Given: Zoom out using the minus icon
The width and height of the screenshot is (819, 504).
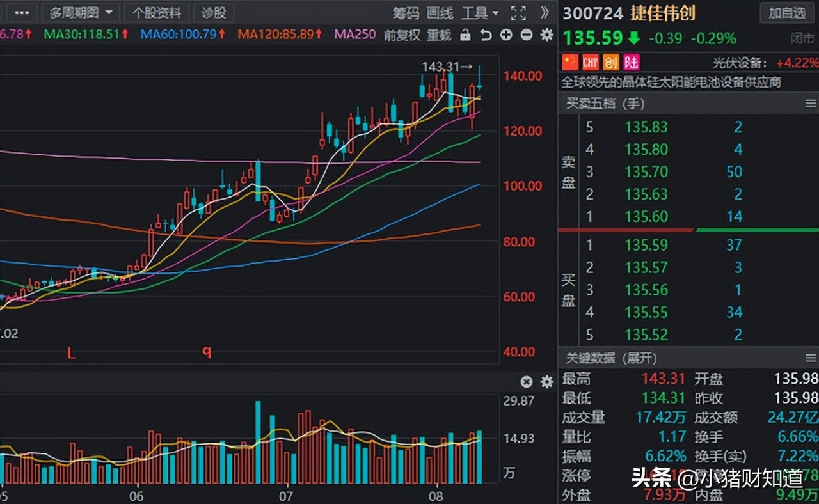Looking at the screenshot, I should click(526, 36).
